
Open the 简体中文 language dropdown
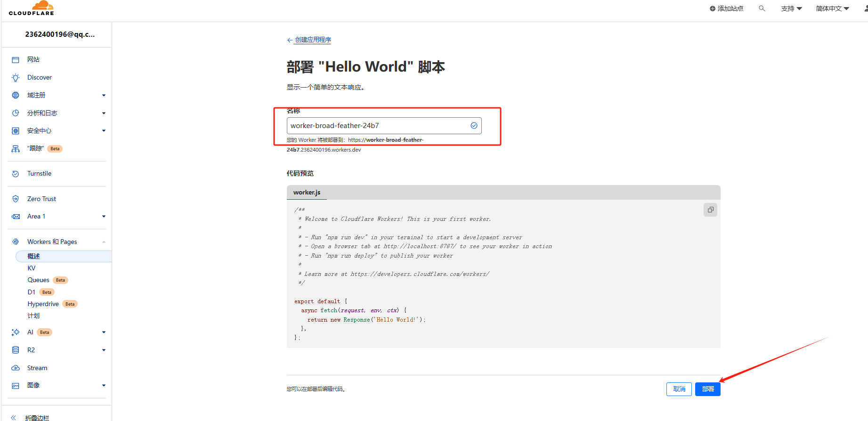(x=832, y=8)
